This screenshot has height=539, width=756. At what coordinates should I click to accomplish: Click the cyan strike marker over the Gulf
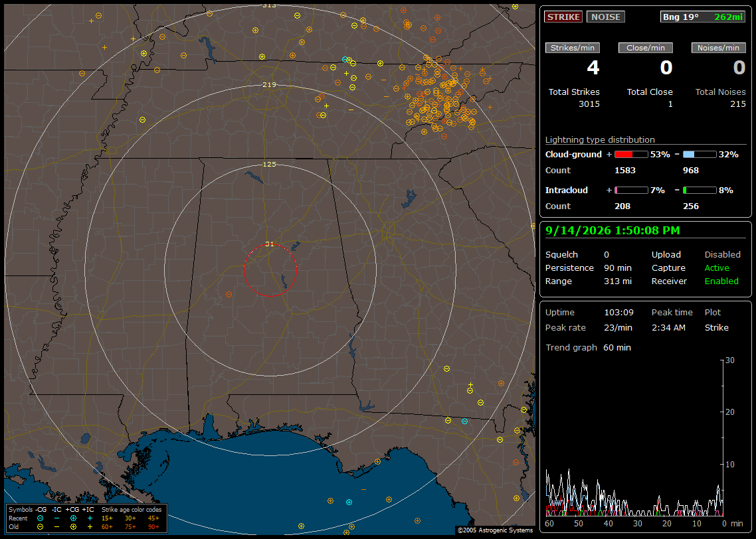pyautogui.click(x=349, y=502)
